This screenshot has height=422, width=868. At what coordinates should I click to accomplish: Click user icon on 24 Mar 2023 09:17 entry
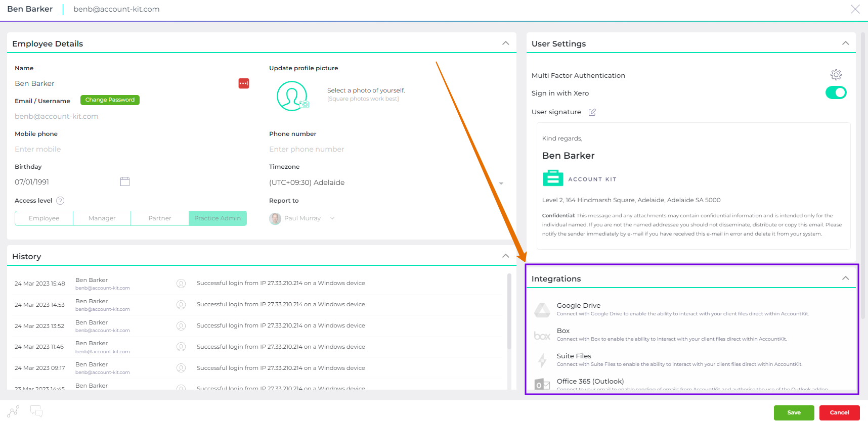click(181, 368)
